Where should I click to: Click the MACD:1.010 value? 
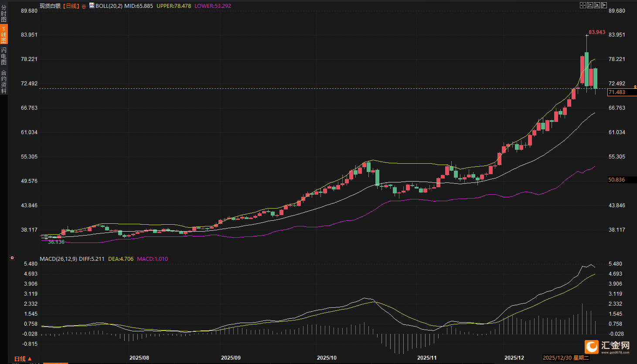click(x=153, y=259)
